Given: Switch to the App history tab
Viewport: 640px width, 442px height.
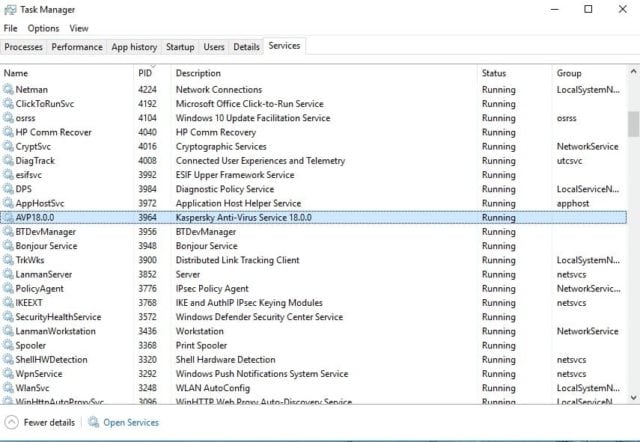Looking at the screenshot, I should click(x=134, y=47).
